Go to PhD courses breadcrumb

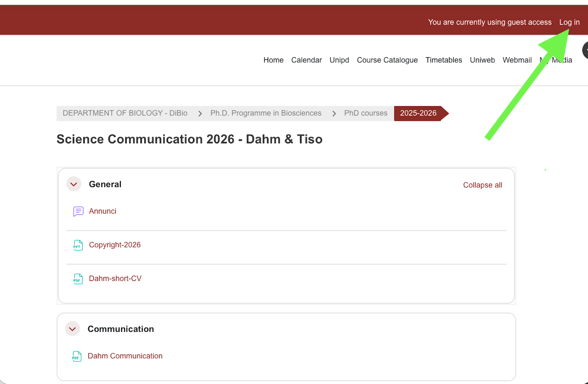[366, 113]
